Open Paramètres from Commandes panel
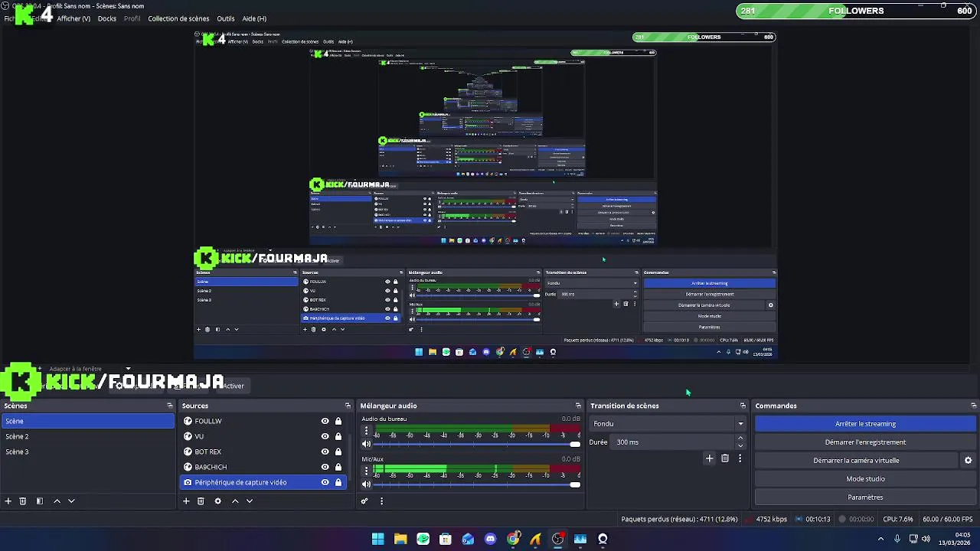 click(x=865, y=497)
